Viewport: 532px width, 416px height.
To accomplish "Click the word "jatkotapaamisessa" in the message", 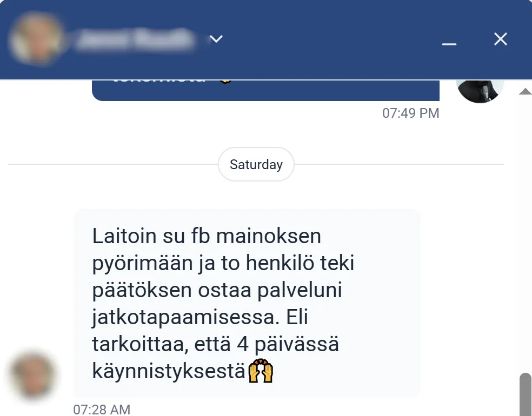I will coord(185,317).
